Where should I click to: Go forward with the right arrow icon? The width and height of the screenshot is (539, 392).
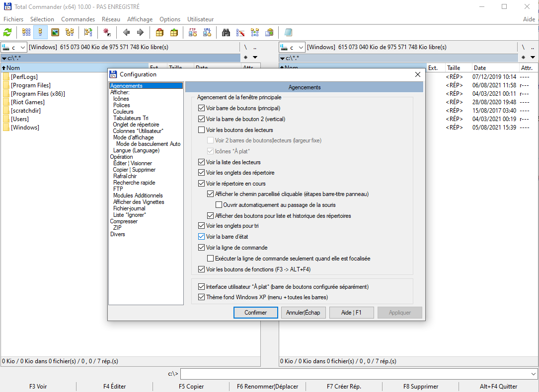(140, 33)
